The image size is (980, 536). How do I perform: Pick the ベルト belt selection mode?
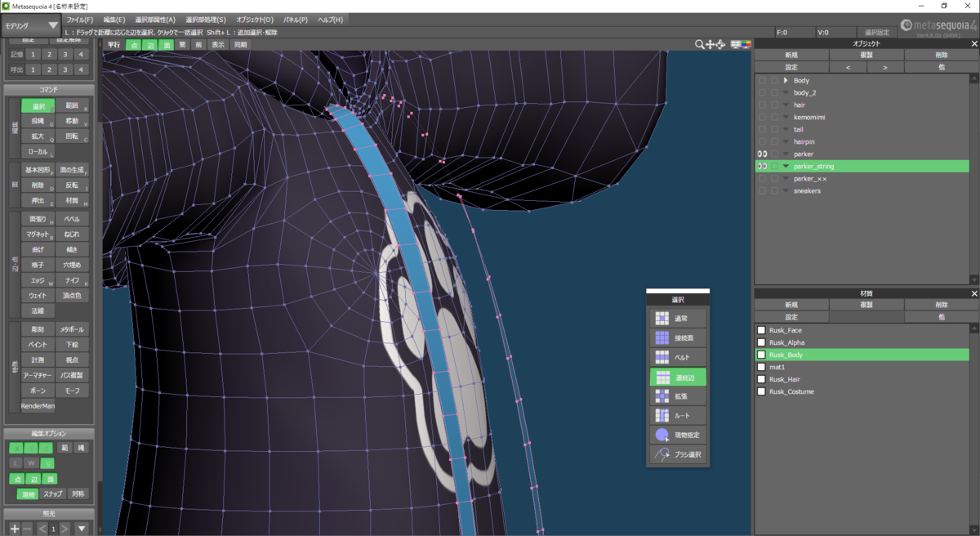[678, 357]
